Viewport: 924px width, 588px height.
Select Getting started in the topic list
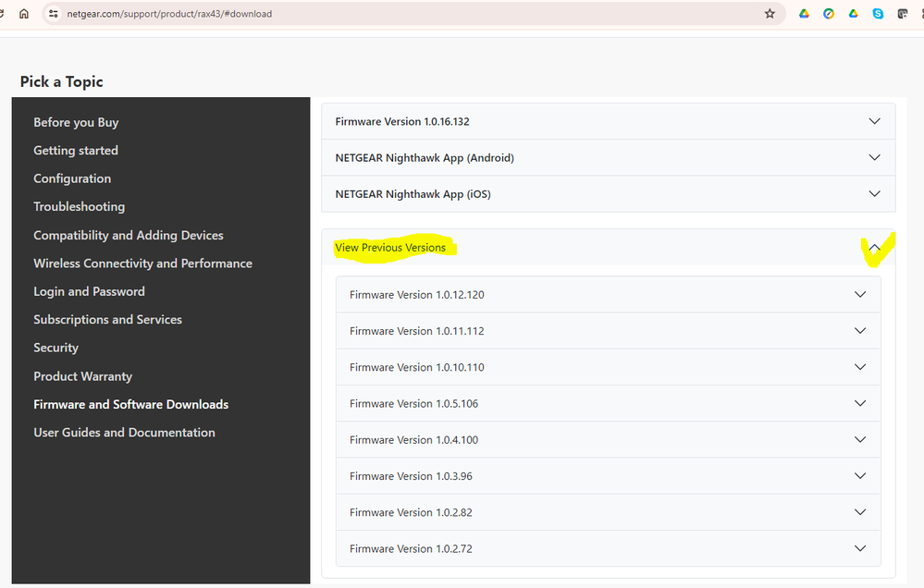click(76, 151)
